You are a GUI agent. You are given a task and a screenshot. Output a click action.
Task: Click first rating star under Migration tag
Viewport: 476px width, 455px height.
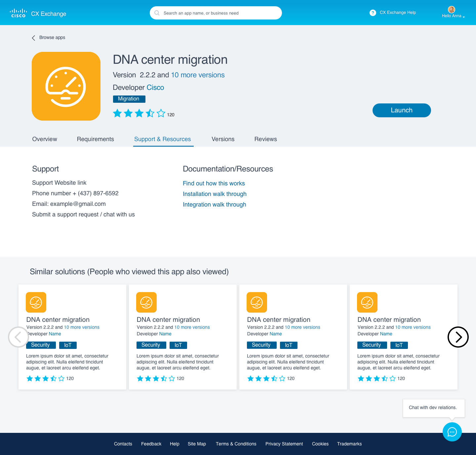click(117, 113)
